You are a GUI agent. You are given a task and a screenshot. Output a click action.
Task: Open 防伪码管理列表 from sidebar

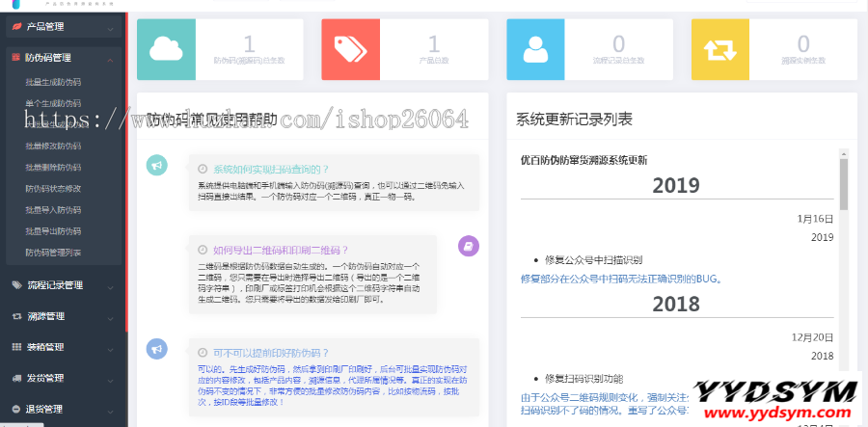coord(53,253)
